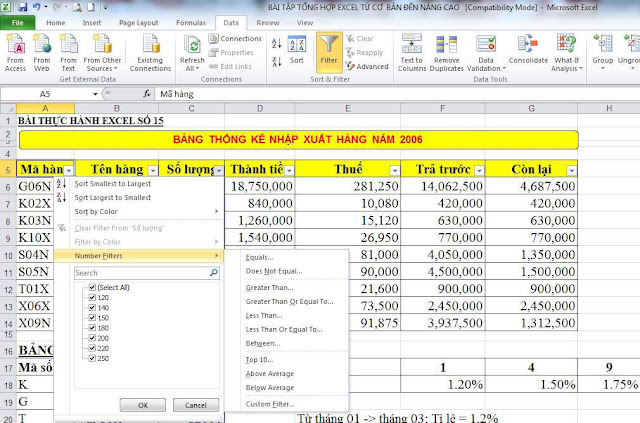Uncheck the 200 filter value
The image size is (640, 423).
(92, 338)
